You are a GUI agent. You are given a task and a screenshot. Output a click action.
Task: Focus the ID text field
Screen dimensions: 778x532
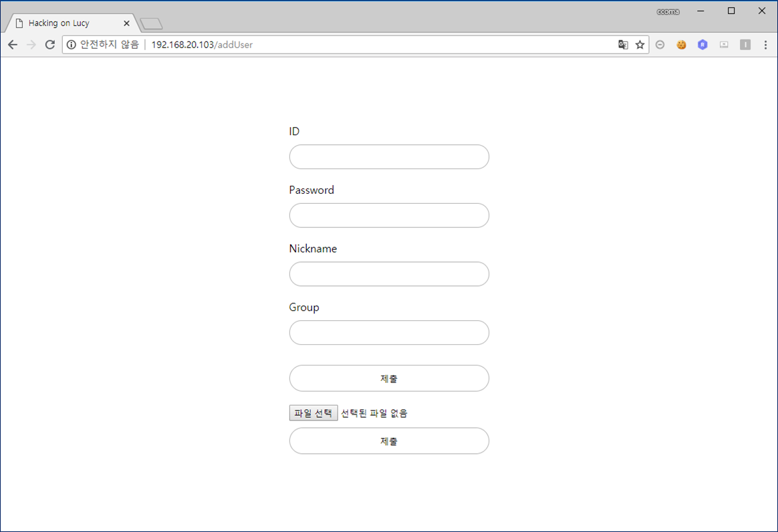click(389, 157)
